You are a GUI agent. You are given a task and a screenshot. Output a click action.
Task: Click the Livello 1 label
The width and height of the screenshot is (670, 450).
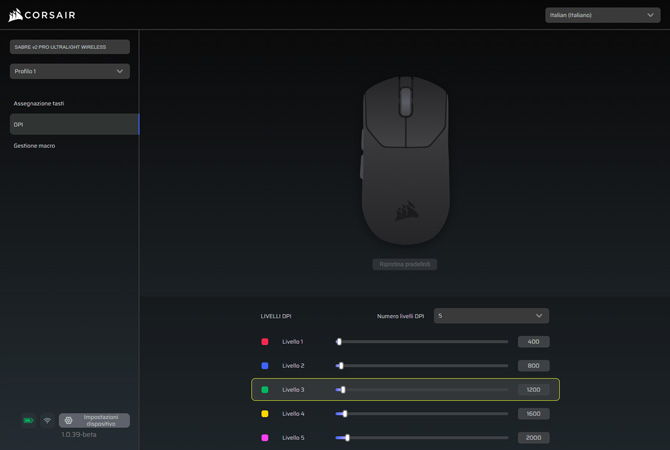pyautogui.click(x=293, y=341)
